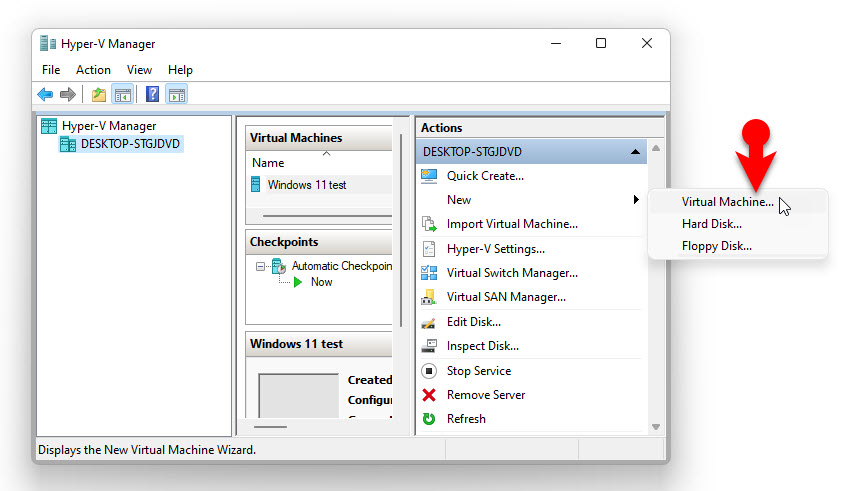Click Refresh action text
Screen dimensions: 853x491
click(x=466, y=419)
